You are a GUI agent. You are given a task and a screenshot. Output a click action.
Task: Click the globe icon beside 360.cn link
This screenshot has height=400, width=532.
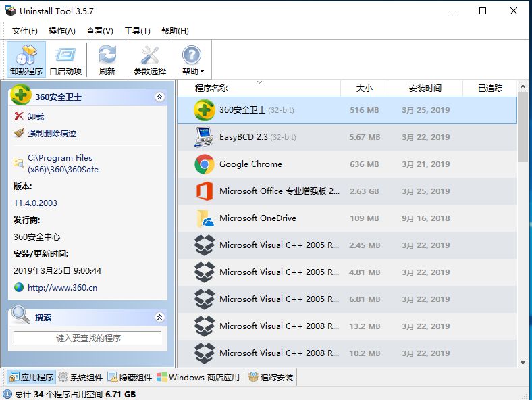tap(19, 287)
